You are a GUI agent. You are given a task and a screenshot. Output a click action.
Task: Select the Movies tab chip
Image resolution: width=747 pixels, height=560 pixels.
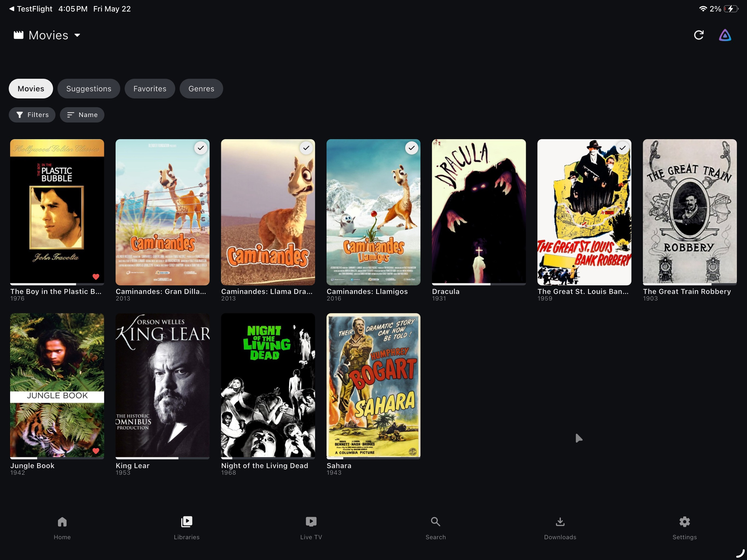pos(31,89)
